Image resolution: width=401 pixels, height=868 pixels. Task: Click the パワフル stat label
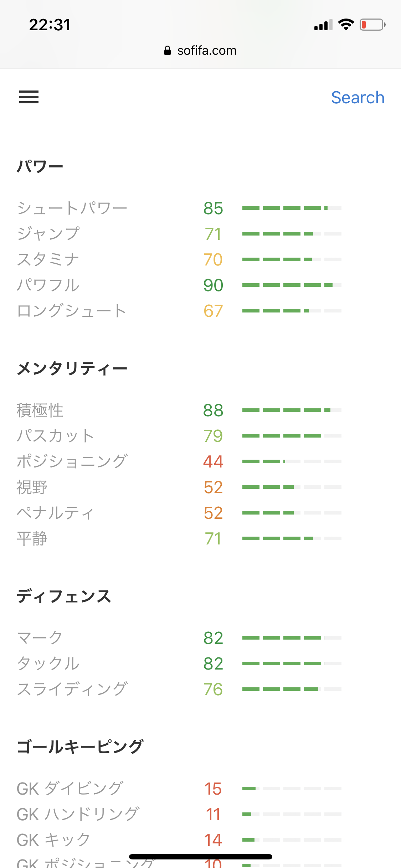(x=48, y=285)
